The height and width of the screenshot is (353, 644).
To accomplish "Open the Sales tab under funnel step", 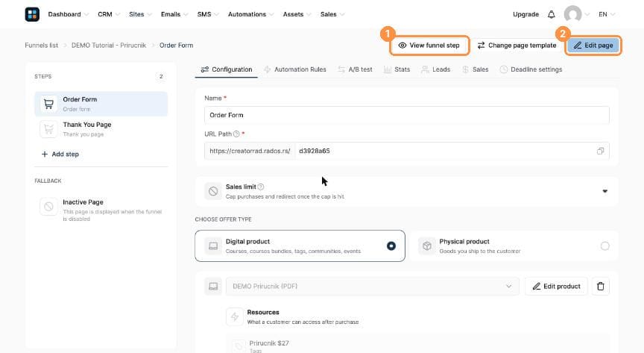I will coord(476,69).
